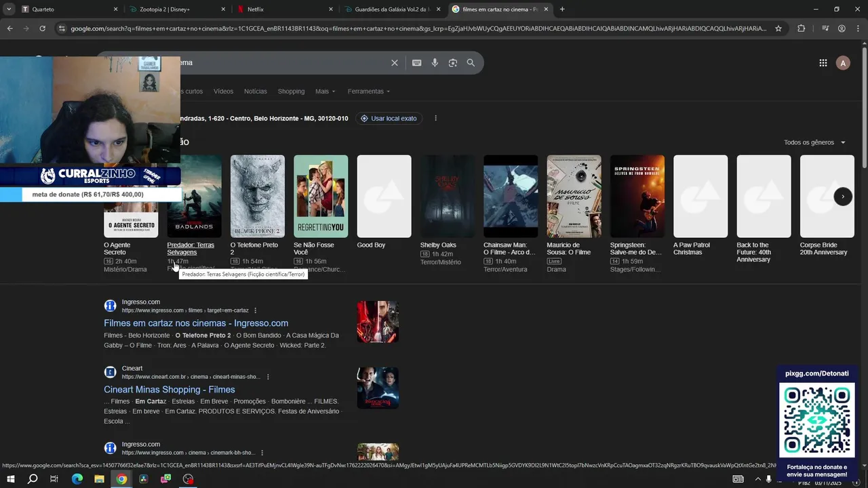868x488 pixels.
Task: Click the Black Phone 2 poster
Action: click(258, 197)
